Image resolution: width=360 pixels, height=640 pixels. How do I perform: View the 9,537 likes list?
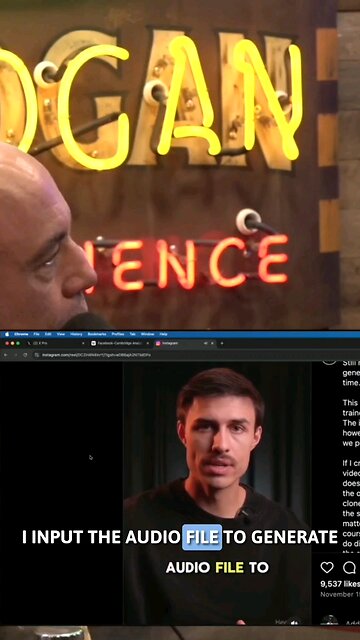point(340,584)
